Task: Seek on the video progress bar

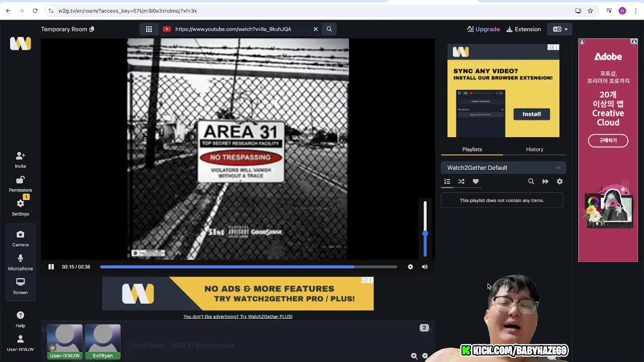Action: click(249, 267)
